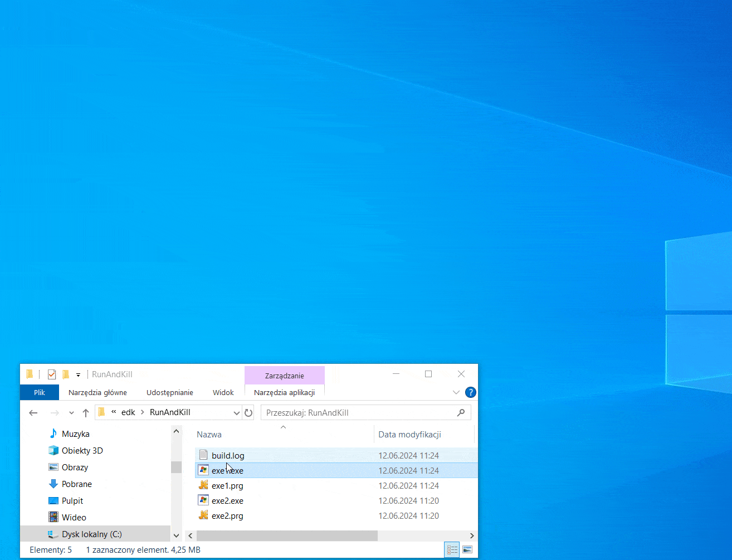Click the horizontal scrollbar thumb in file list
Viewport: 732px width, 560px height.
pos(287,535)
